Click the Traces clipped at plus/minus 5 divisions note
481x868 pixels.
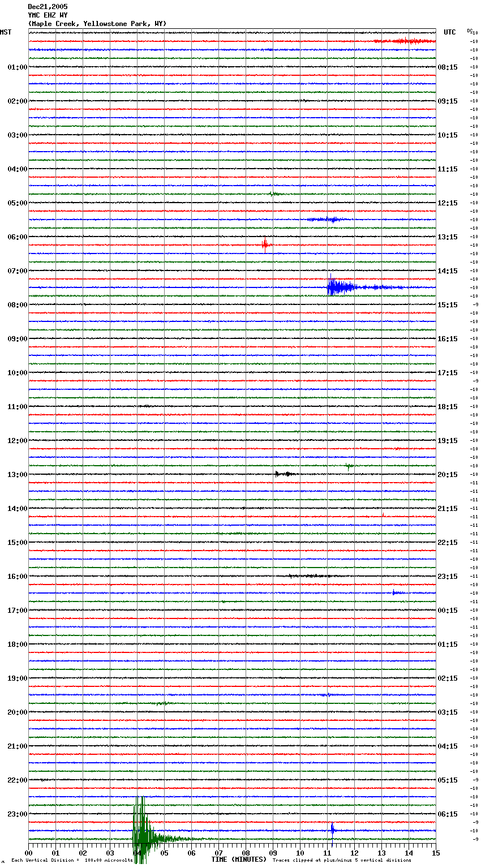click(342, 861)
